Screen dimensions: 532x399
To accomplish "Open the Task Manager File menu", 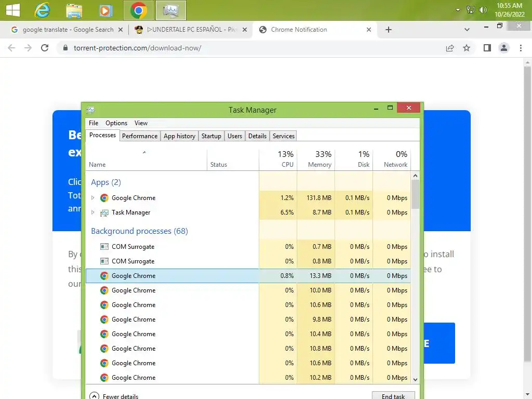I will [x=94, y=123].
